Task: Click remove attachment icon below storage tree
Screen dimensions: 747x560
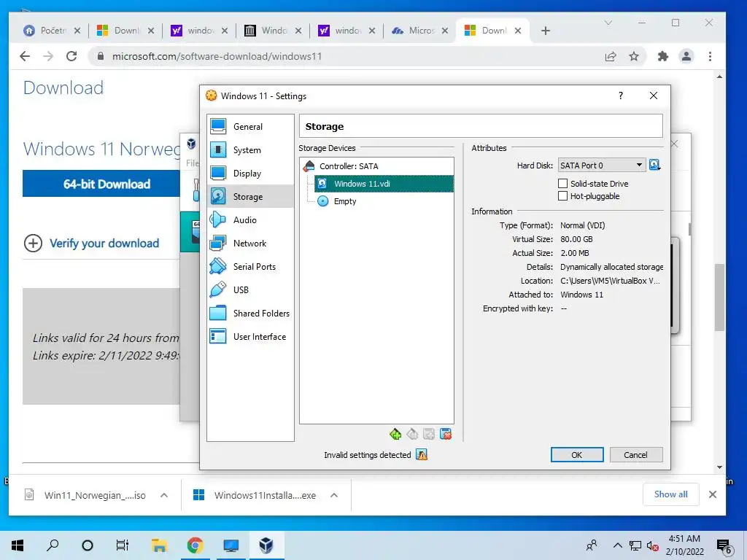Action: pyautogui.click(x=446, y=434)
